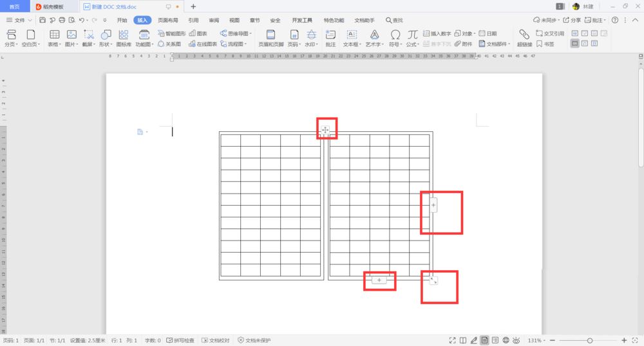
Task: Insert 智能图形 smart graphic
Action: pos(172,33)
